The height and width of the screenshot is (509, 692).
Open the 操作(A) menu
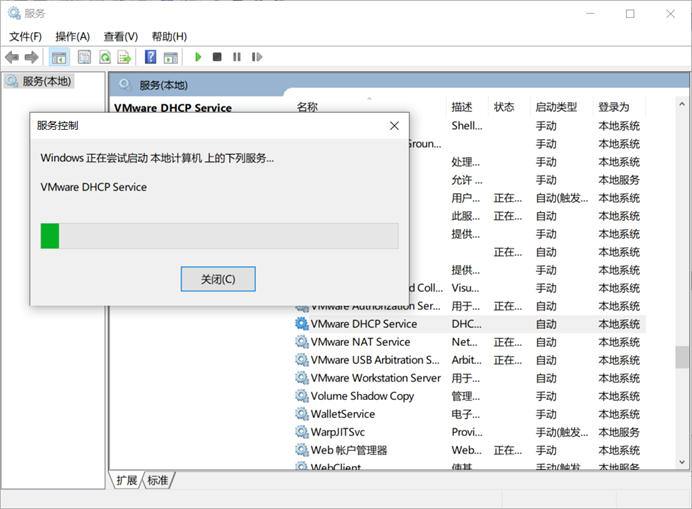[72, 37]
